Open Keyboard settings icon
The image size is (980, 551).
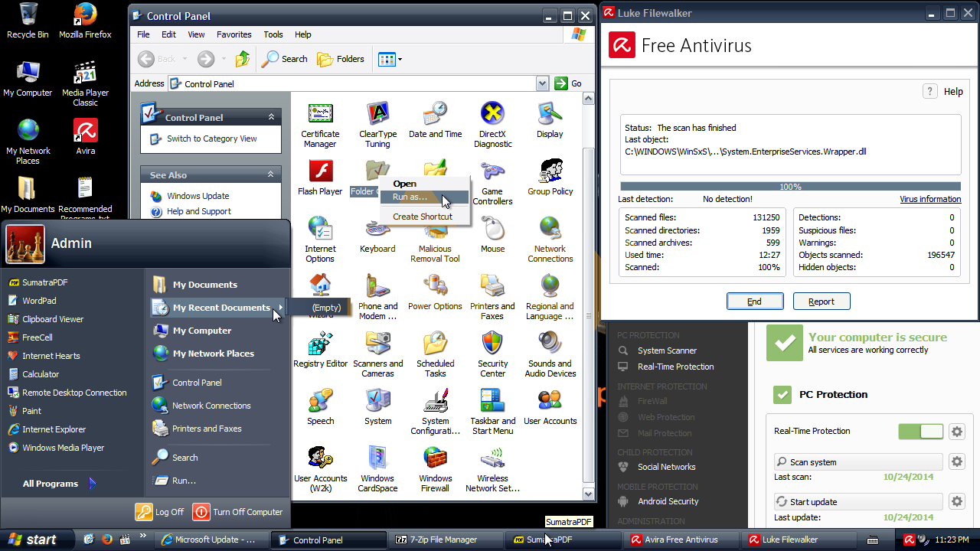click(377, 236)
